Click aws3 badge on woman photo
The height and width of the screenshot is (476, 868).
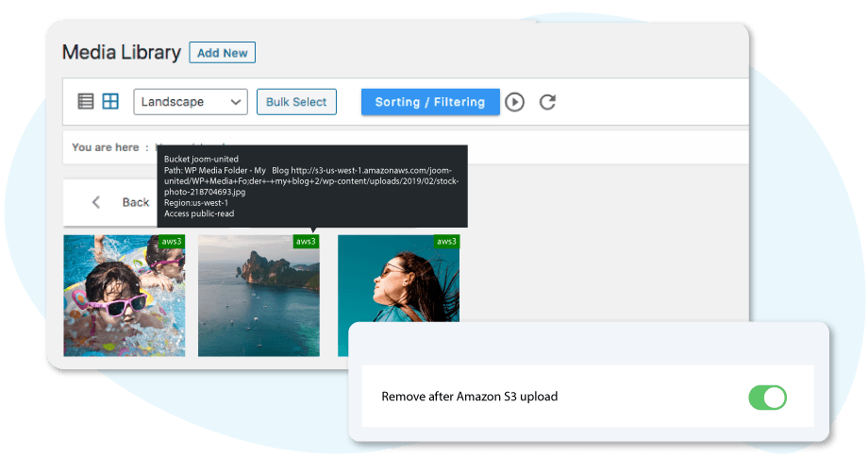[446, 242]
